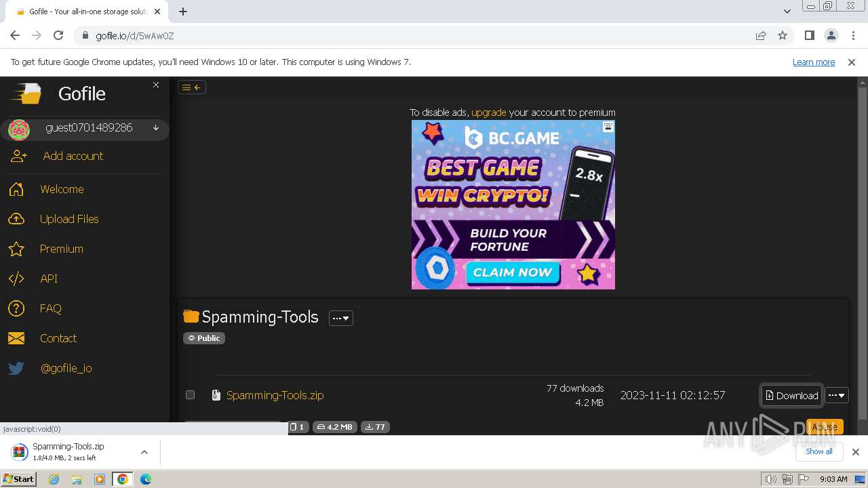
Task: Click the share page icon in address bar
Action: click(x=761, y=35)
